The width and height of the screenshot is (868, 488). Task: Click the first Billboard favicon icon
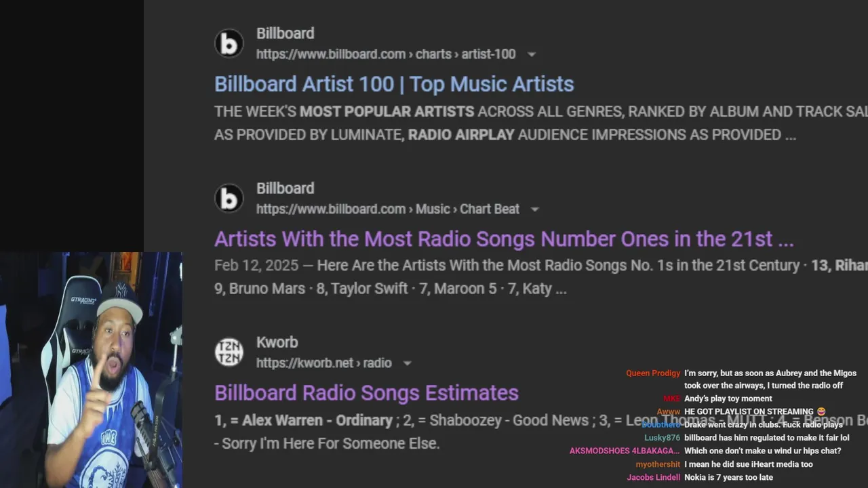[x=229, y=43]
